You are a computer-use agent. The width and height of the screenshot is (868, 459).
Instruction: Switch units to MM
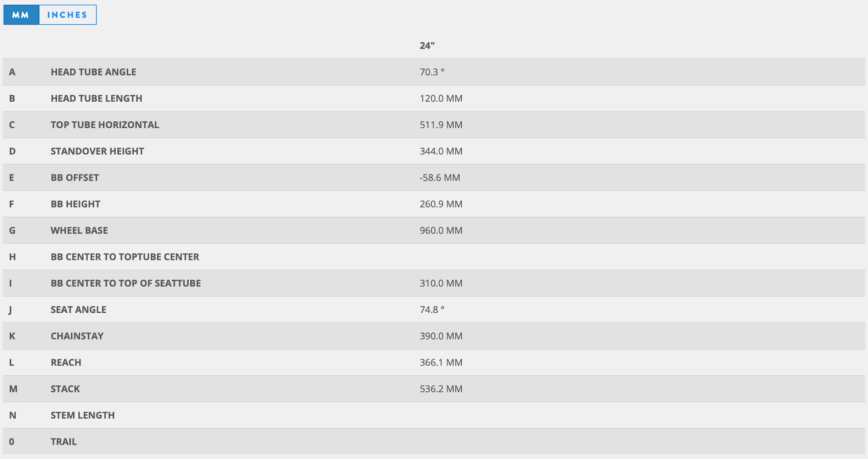coord(21,14)
